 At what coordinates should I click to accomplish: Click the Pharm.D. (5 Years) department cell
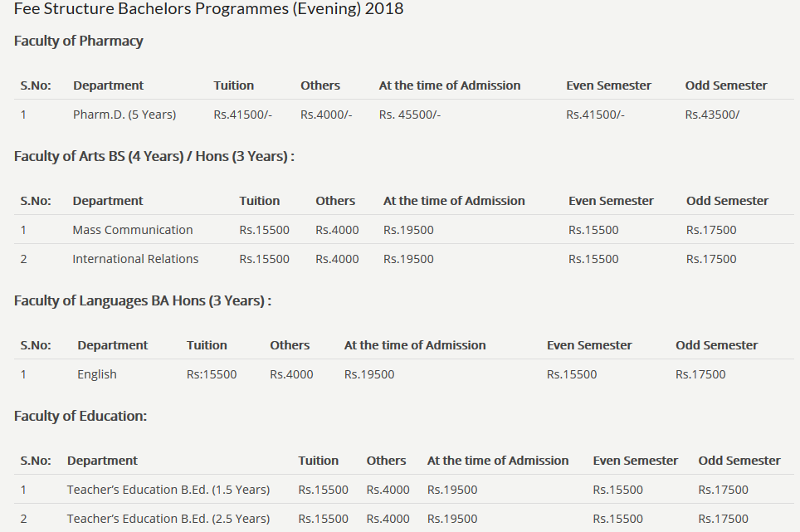click(x=124, y=115)
